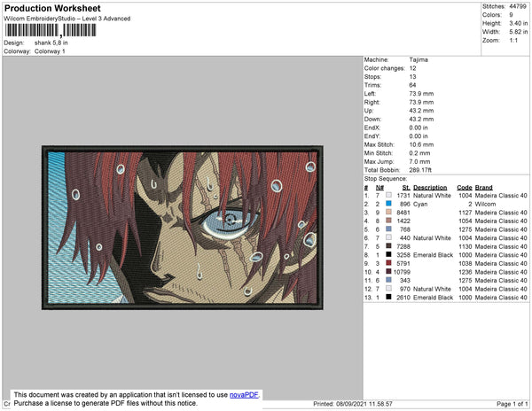Click the 'N#' column header
This screenshot has height=411, width=532.
pos(379,188)
